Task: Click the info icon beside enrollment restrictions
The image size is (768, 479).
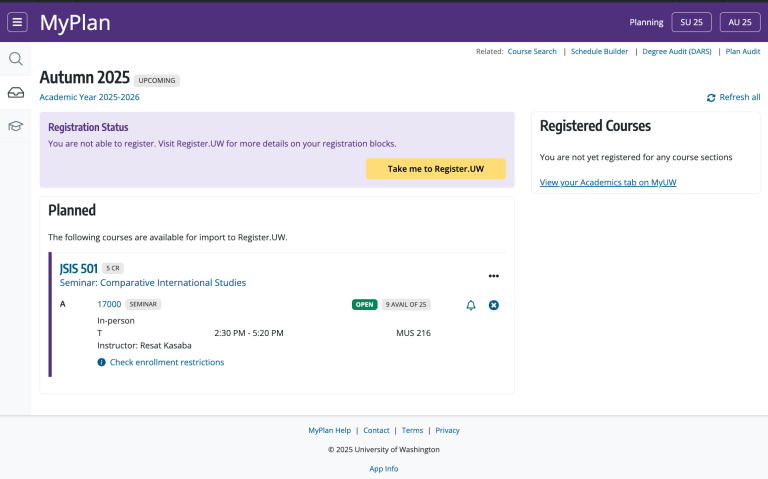Action: click(101, 362)
